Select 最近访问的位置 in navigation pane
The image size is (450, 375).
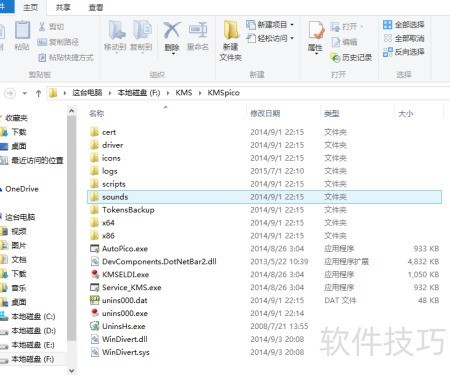click(37, 161)
